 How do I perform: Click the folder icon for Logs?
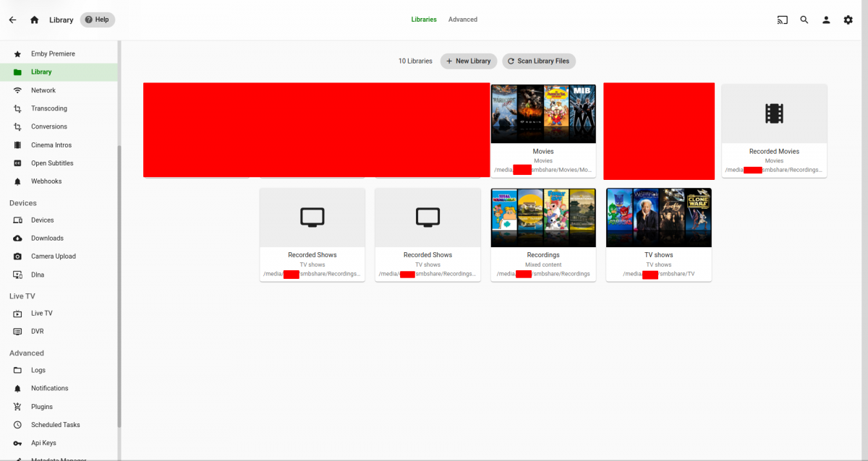17,371
